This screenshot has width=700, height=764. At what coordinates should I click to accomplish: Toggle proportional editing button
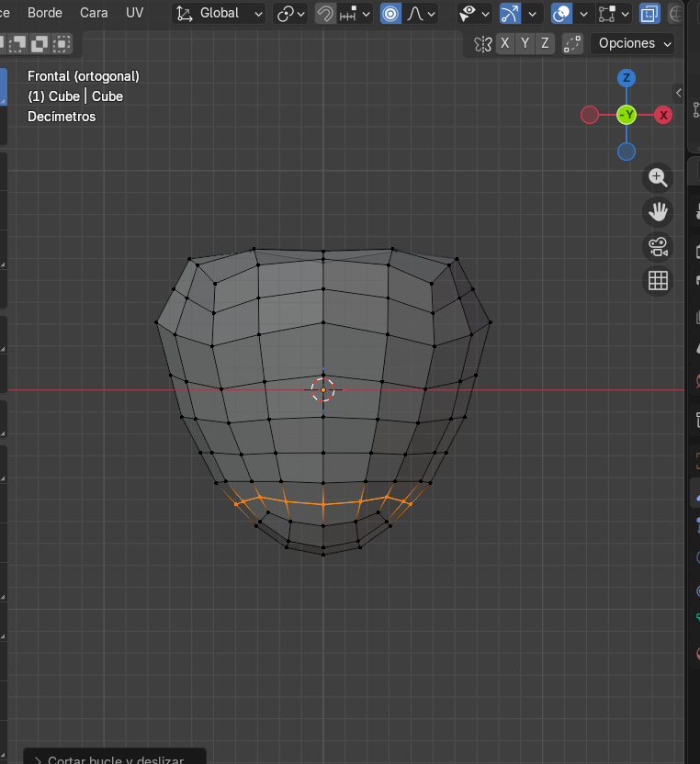[x=391, y=14]
